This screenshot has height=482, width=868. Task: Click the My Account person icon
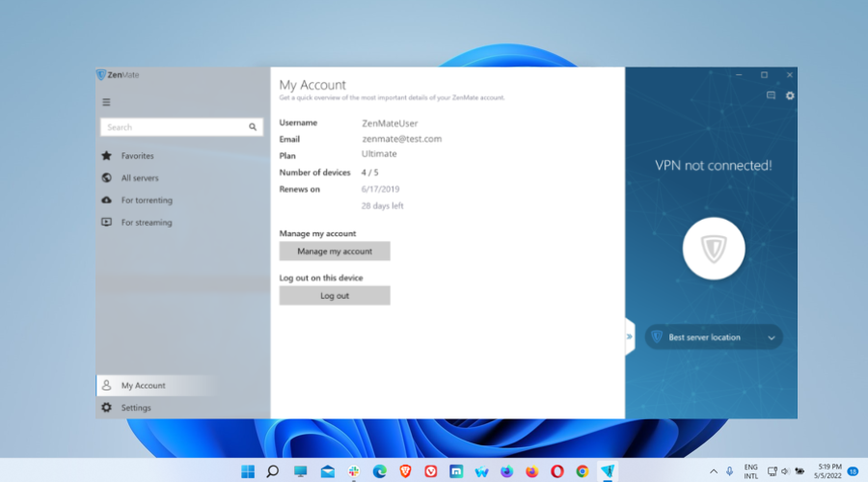pos(107,386)
